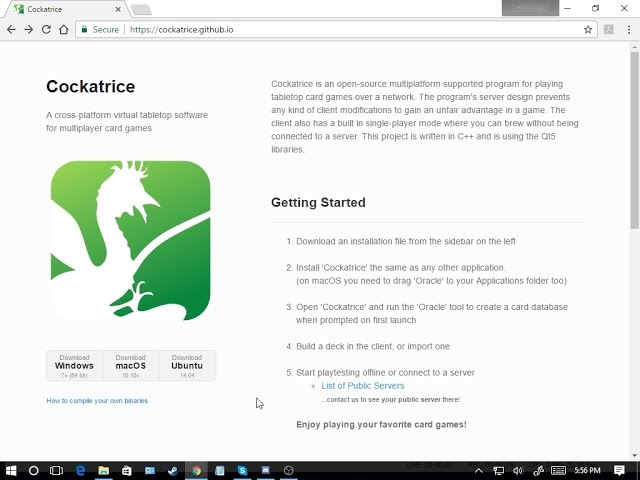
Task: Open the Mail app taskbar icon
Action: pos(150,471)
